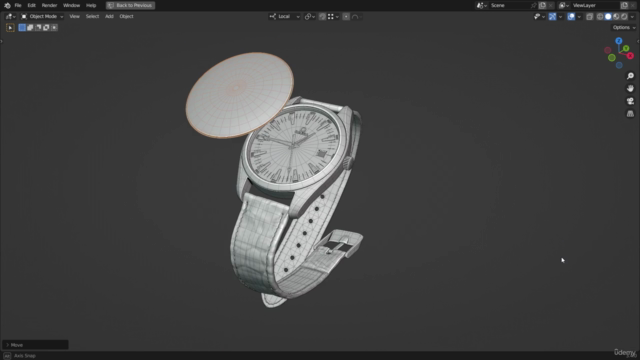Switch to material preview shading
The height and width of the screenshot is (360, 640).
616,16
